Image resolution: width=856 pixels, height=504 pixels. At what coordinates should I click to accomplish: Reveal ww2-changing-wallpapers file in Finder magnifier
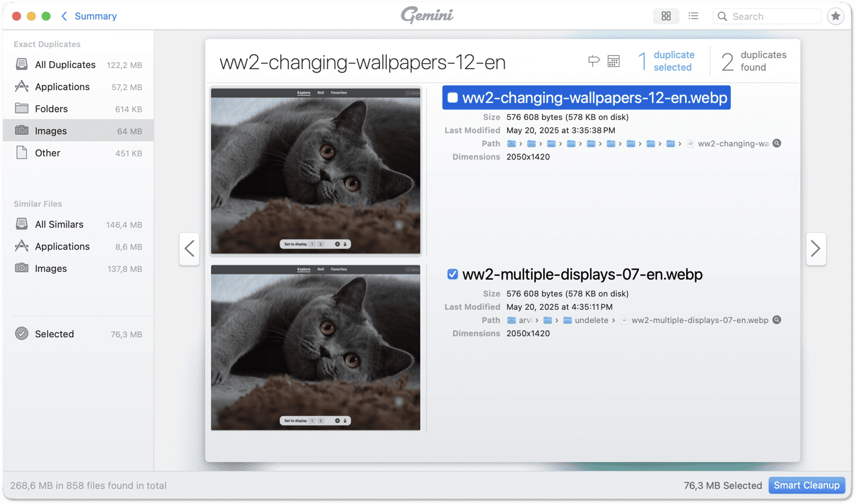(x=777, y=144)
